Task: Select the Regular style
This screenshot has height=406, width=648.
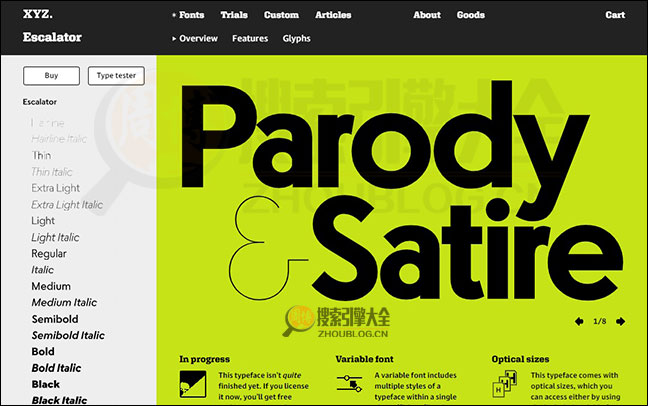Action: click(49, 253)
